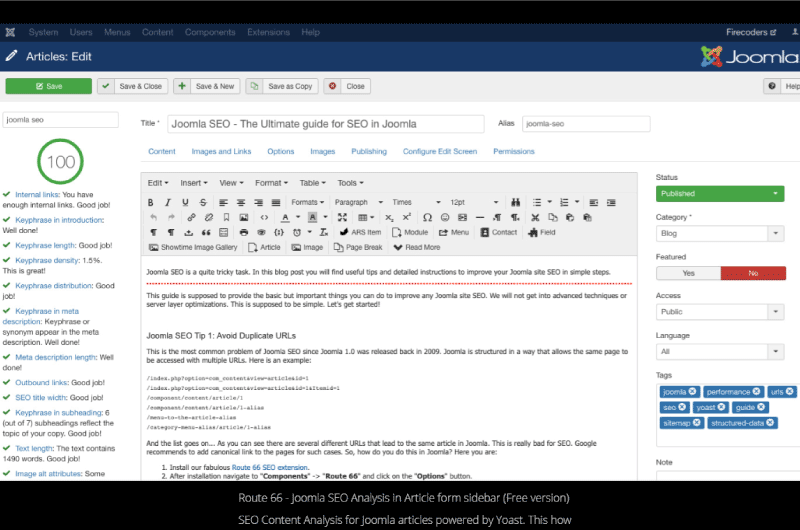Open the Extensions menu in the top bar
800x530 pixels.
pyautogui.click(x=268, y=32)
